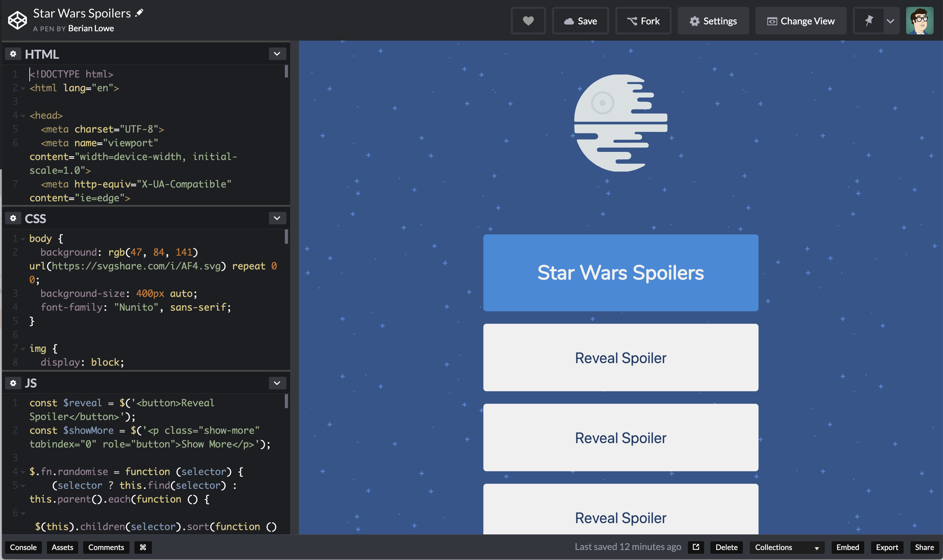Collapse html tag fold arrow line 2
Image resolution: width=943 pixels, height=560 pixels.
[23, 88]
